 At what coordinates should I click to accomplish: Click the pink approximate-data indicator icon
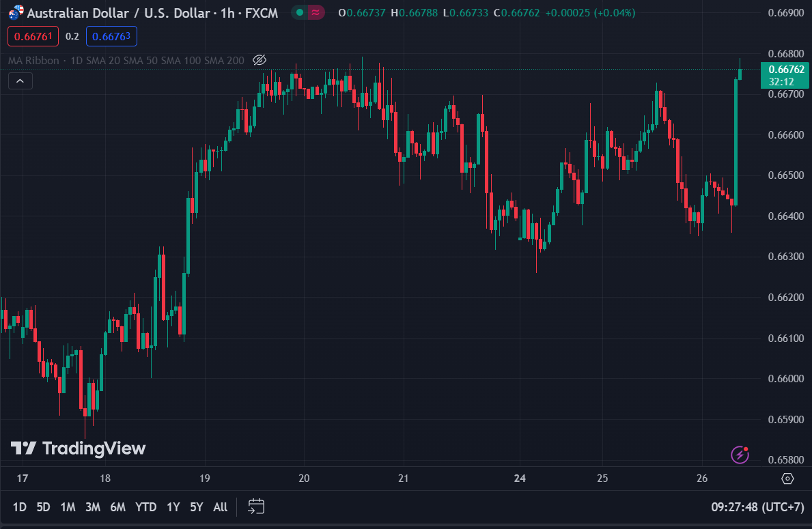[316, 12]
